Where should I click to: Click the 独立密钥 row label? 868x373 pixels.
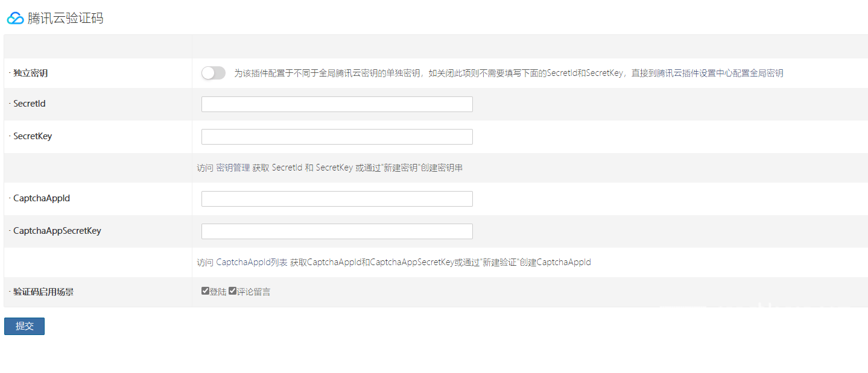(x=30, y=73)
